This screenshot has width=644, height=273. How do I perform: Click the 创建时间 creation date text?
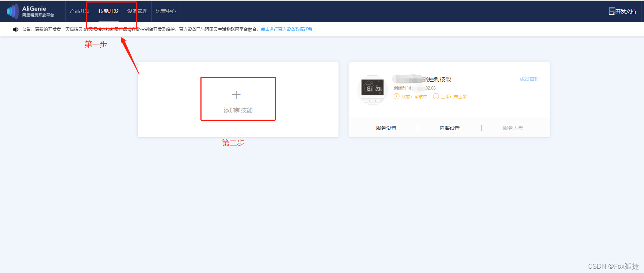pos(415,88)
